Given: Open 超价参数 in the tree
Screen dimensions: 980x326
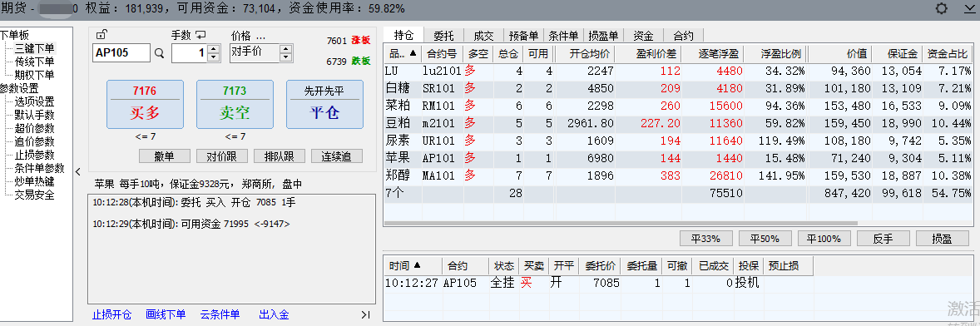Looking at the screenshot, I should (x=35, y=129).
